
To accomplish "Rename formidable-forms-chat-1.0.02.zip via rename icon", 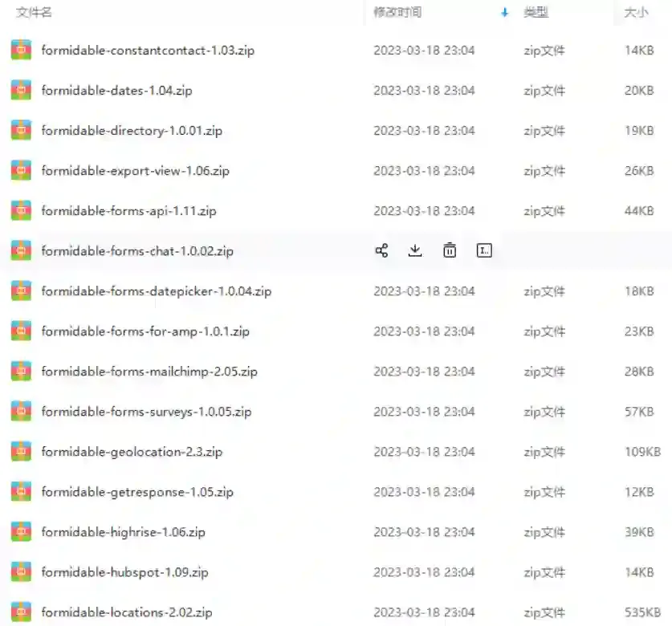I will [484, 250].
